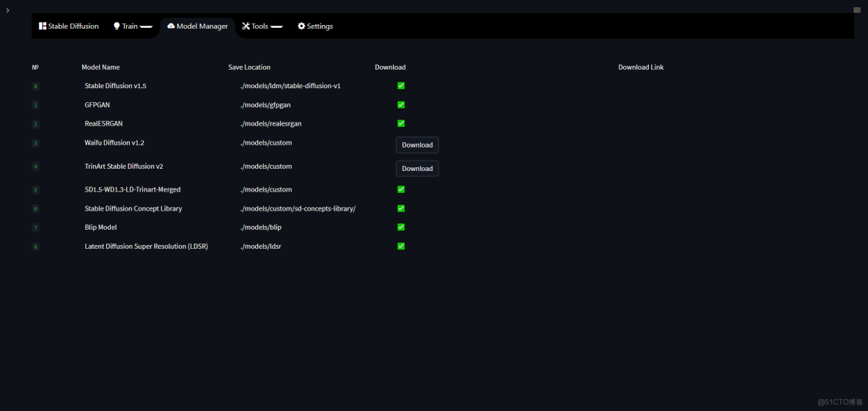The image size is (868, 411).
Task: Toggle GFPGAN download checkbox
Action: tap(401, 105)
